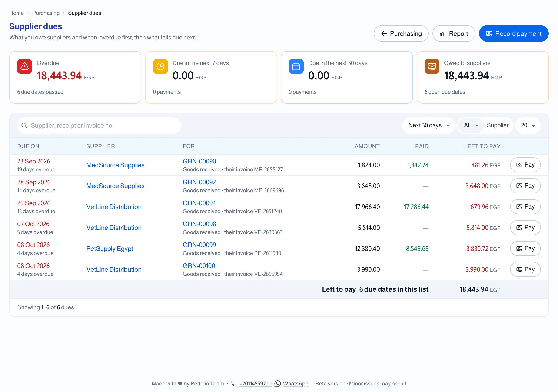Open receipt GRN-00098
Viewport: 558px width, 392px height.
(x=199, y=224)
